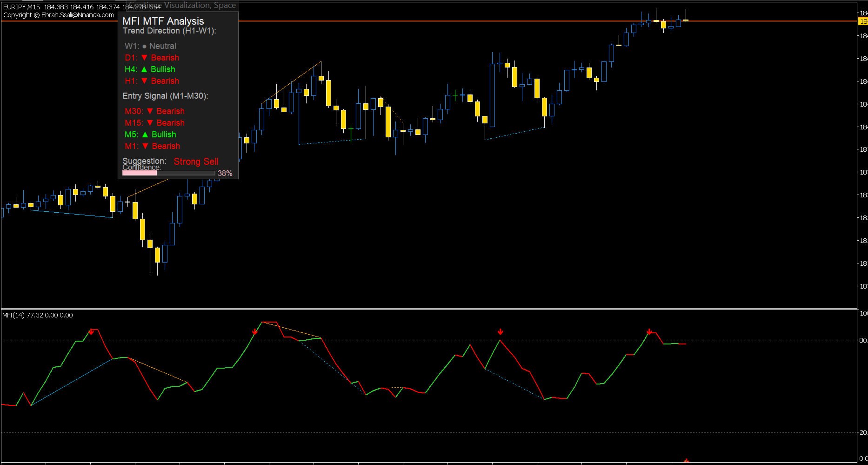The width and height of the screenshot is (868, 465).
Task: Click the M30 bearish down triangle
Action: click(x=150, y=111)
